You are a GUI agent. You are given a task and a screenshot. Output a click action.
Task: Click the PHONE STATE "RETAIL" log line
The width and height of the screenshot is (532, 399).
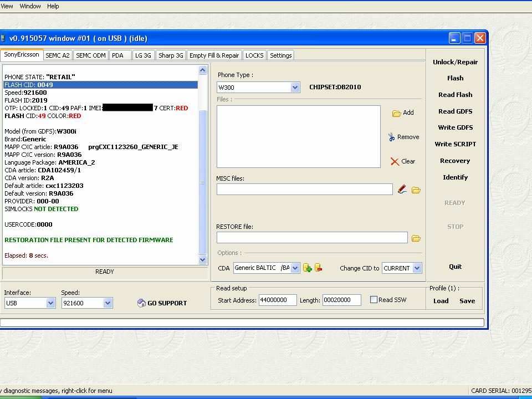(40, 77)
